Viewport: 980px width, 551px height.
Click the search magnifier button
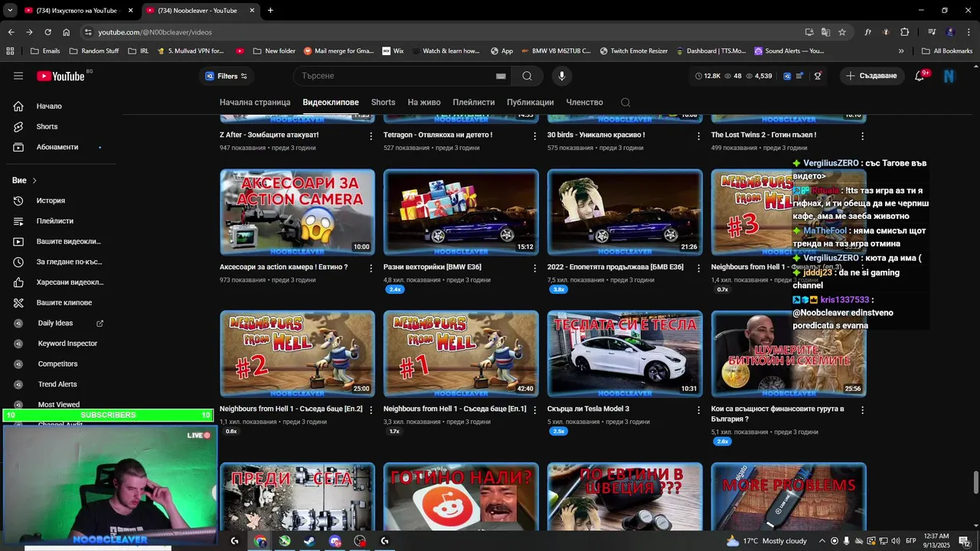[527, 76]
